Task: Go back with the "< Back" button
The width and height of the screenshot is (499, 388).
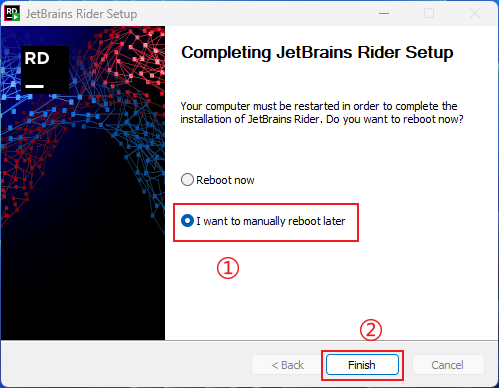Action: pyautogui.click(x=287, y=365)
